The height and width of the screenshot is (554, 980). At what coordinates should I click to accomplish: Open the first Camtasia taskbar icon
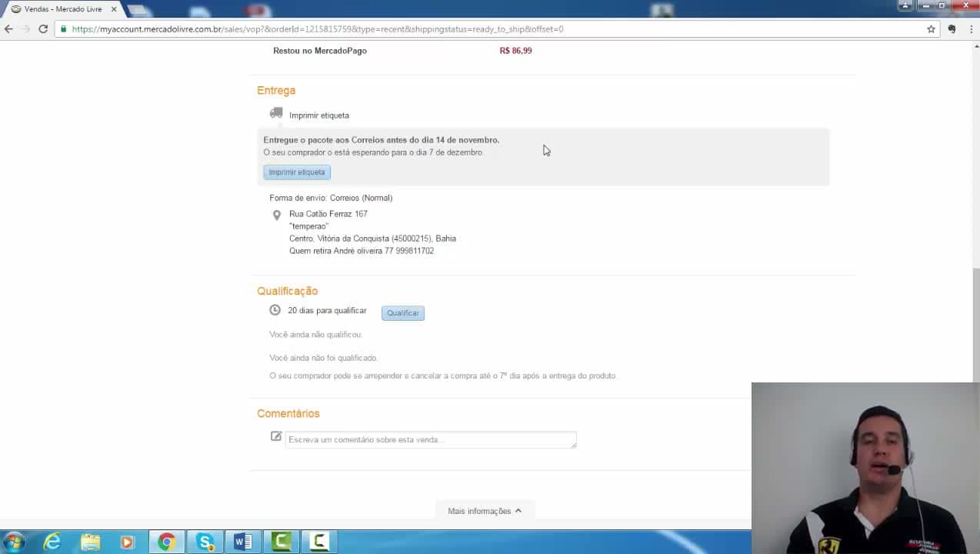pos(282,542)
